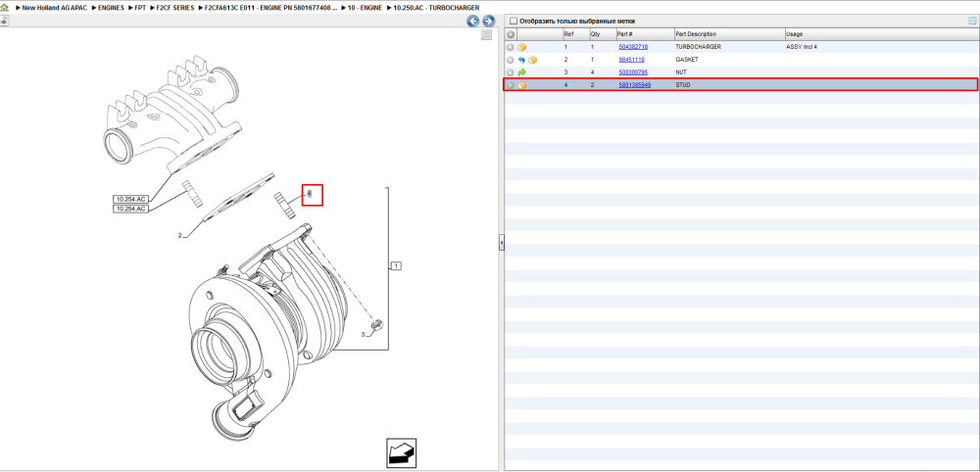The width and height of the screenshot is (980, 472).
Task: Open the New Holland AG APAC breadcrumb
Action: coord(54,8)
